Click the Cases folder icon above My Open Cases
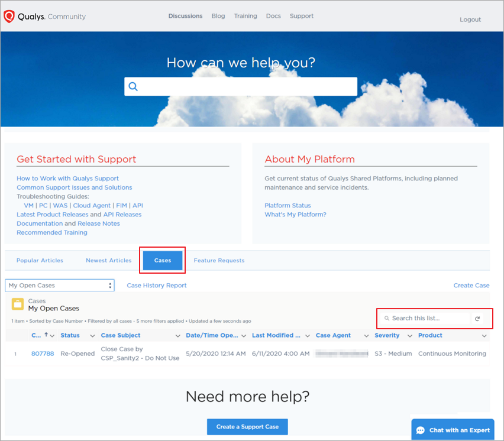Screen dimensions: 504x441 (17, 304)
